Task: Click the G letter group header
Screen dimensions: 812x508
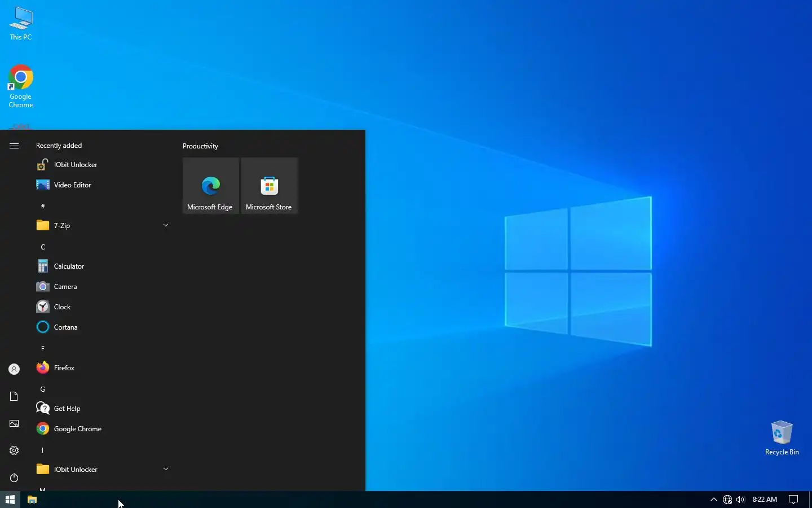Action: tap(43, 389)
